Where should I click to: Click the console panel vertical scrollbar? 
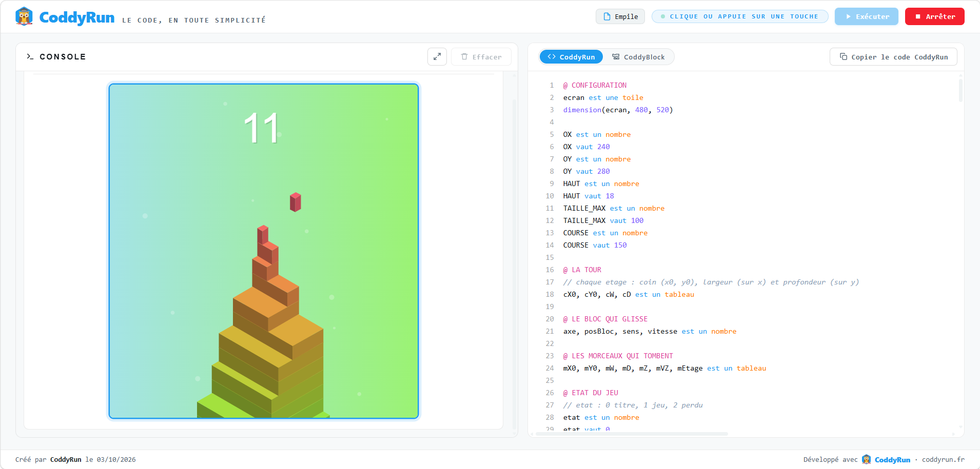point(515,264)
